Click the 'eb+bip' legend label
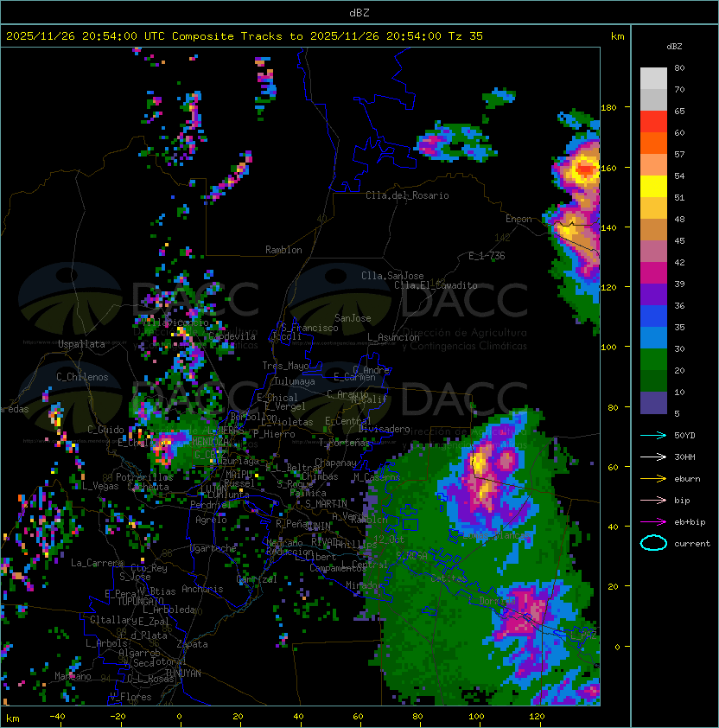Image resolution: width=719 pixels, height=728 pixels. tap(690, 522)
